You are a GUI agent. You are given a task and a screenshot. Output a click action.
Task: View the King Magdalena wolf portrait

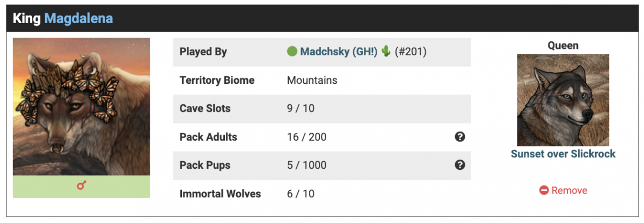[x=82, y=106]
